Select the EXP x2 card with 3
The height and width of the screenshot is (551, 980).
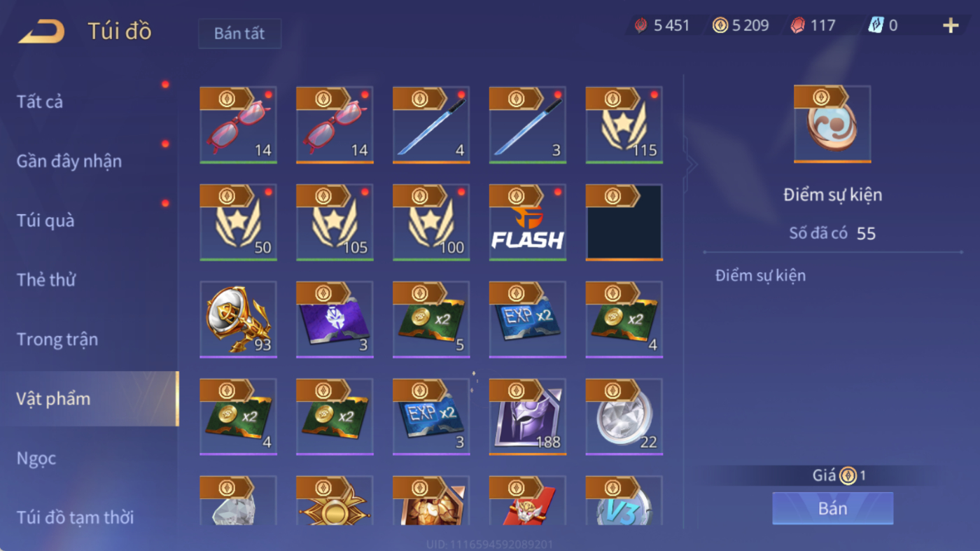(431, 417)
